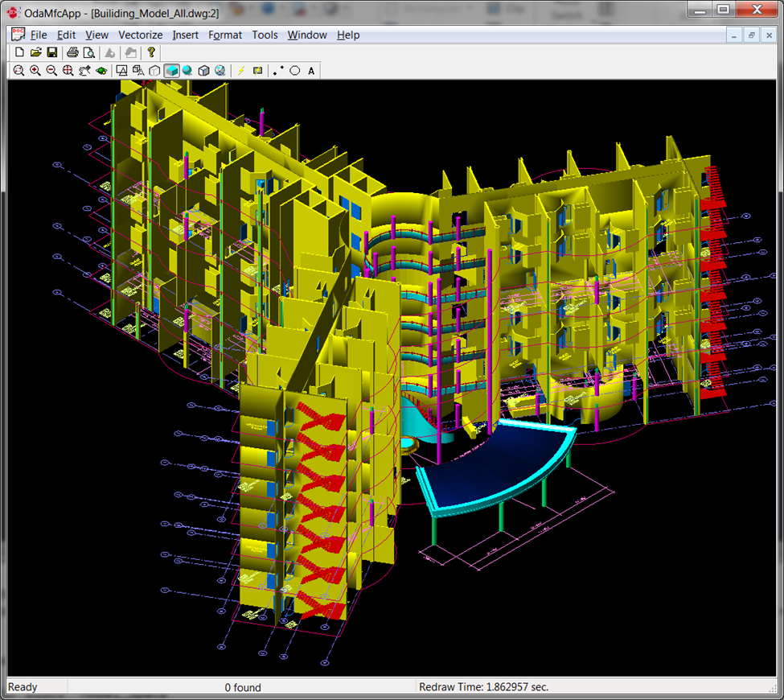Toggle the shaded cube render mode
784x700 pixels.
[x=171, y=70]
